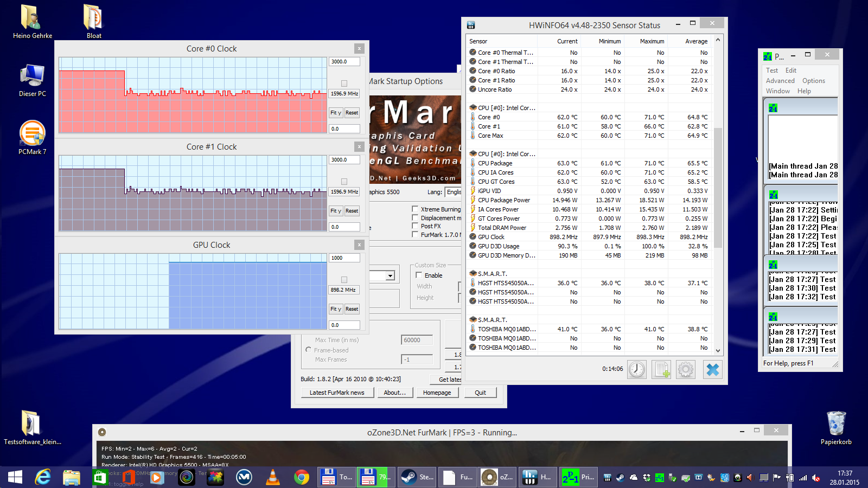868x488 pixels.
Task: Click HWiNFO scrollbar down arrow
Action: [718, 351]
